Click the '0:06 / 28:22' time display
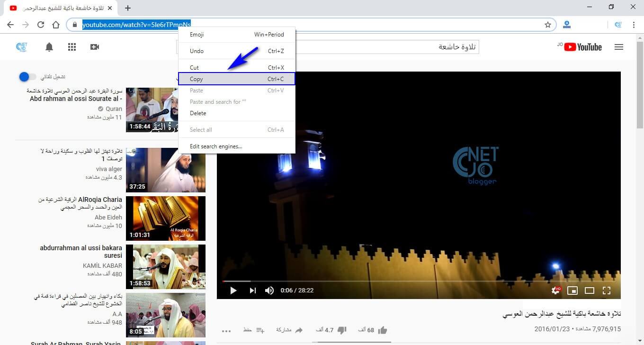This screenshot has width=644, height=345. coord(297,291)
